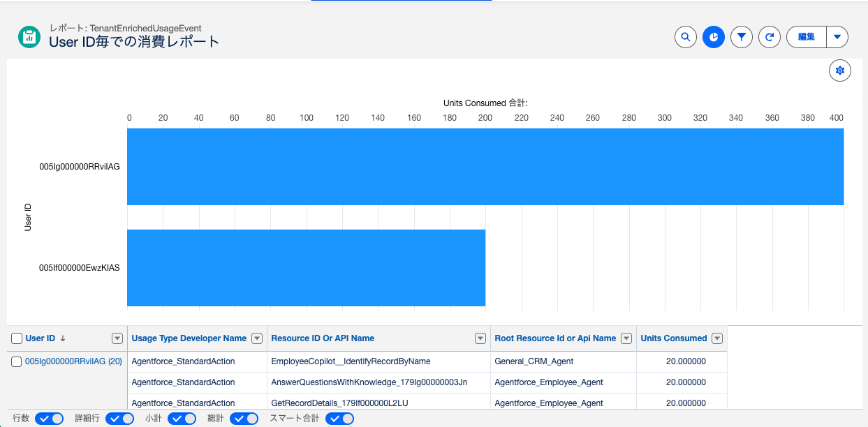Open the User ID column menu dropdown
The height and width of the screenshot is (427, 868).
pos(117,338)
